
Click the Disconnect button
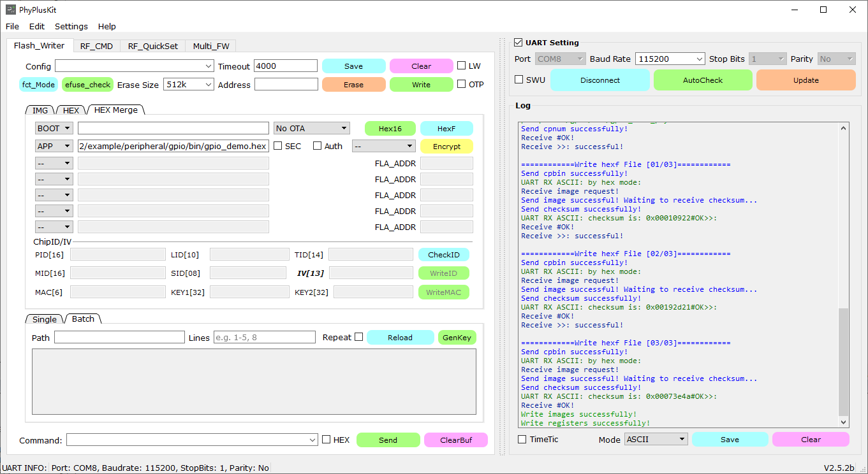tap(600, 80)
